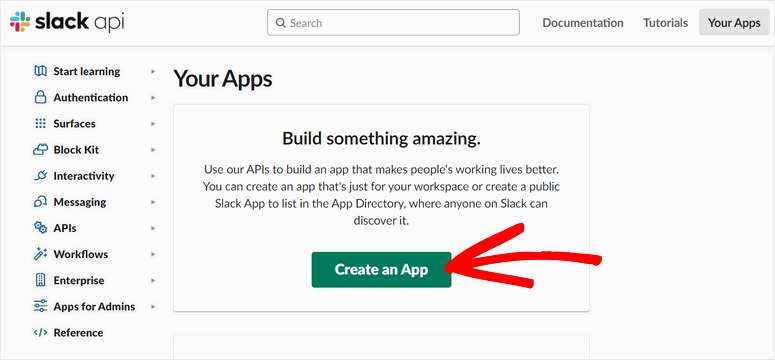The image size is (775, 360).
Task: Click the 'Build something amazing.' heading
Action: pos(381,139)
